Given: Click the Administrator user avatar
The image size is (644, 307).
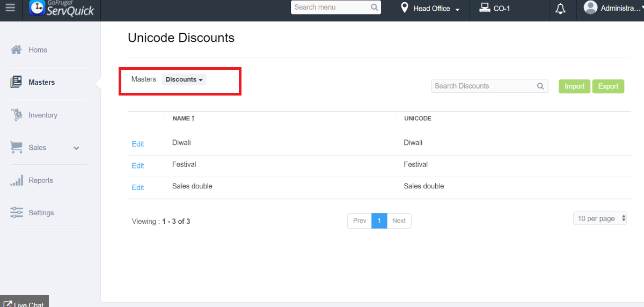Looking at the screenshot, I should click(590, 8).
